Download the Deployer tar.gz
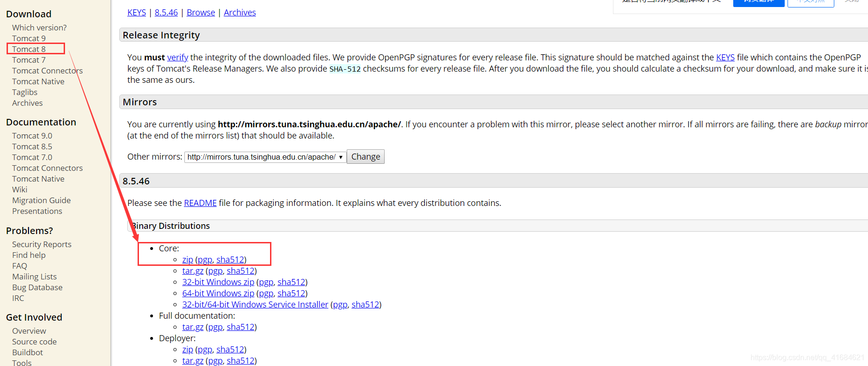 (193, 361)
